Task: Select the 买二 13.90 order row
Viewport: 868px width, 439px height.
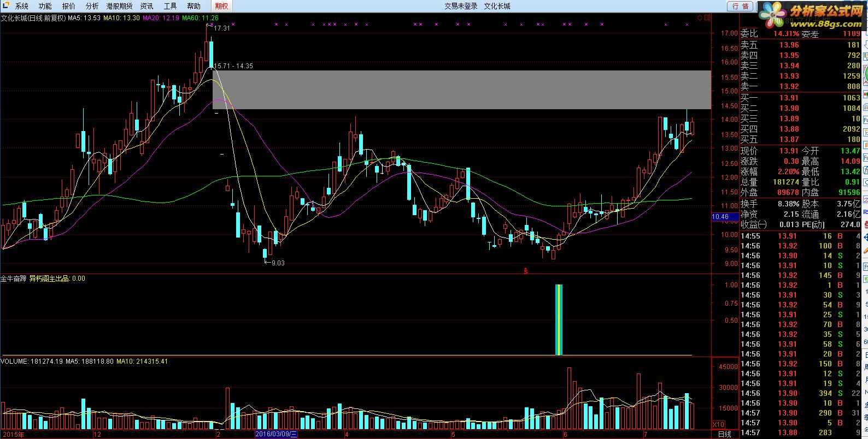Action: (800, 109)
